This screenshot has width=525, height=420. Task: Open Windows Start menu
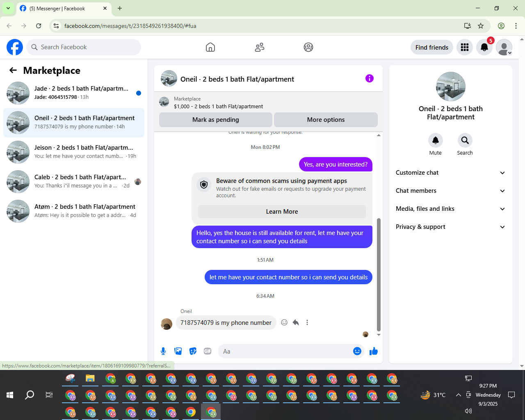(x=10, y=395)
